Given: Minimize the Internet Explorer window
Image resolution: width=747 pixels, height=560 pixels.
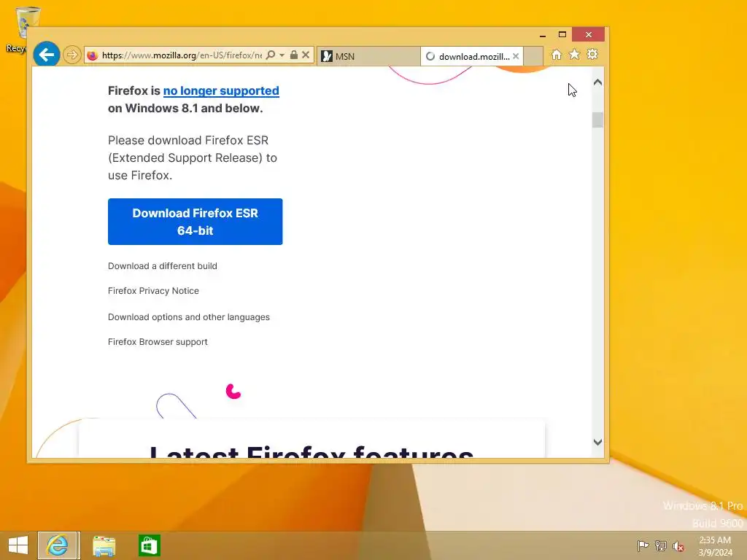Looking at the screenshot, I should pyautogui.click(x=543, y=35).
